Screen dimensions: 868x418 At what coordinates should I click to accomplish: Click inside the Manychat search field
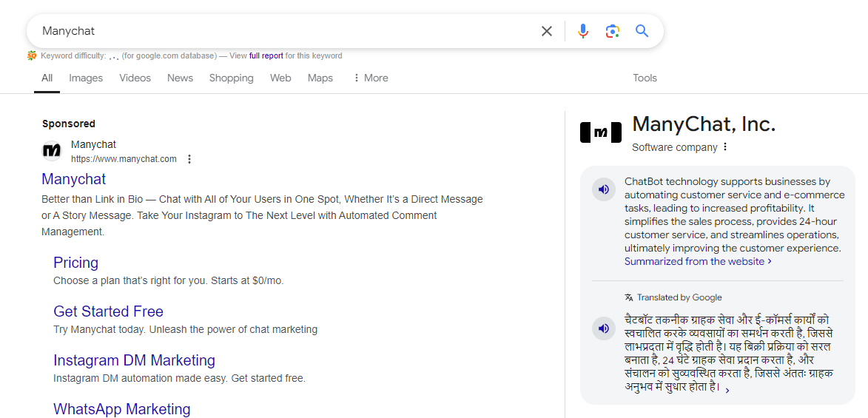click(x=281, y=31)
